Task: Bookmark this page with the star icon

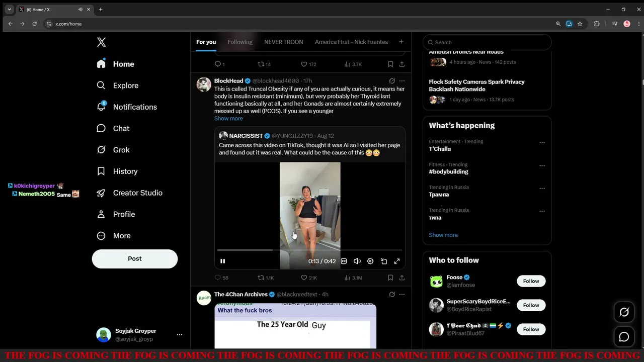Action: tap(580, 24)
